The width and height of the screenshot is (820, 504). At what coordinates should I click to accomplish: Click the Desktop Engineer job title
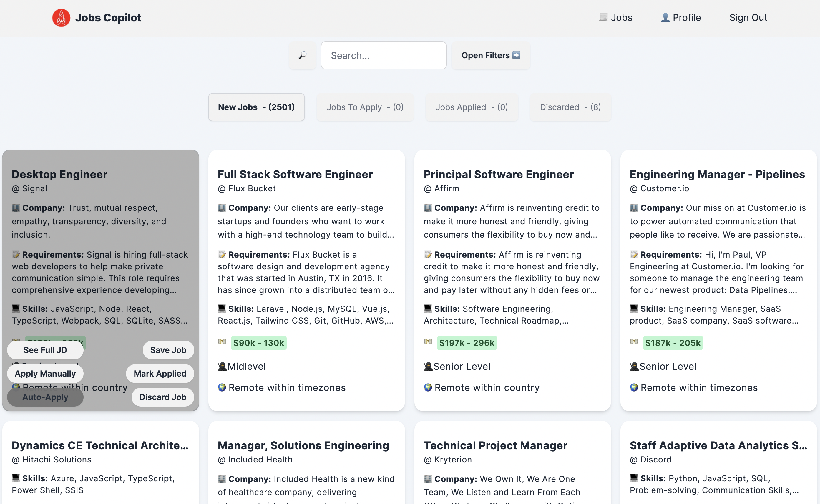(60, 174)
